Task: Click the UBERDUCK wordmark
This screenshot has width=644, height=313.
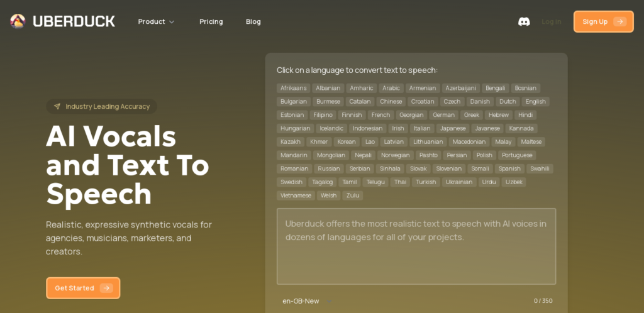Action: 74,21
